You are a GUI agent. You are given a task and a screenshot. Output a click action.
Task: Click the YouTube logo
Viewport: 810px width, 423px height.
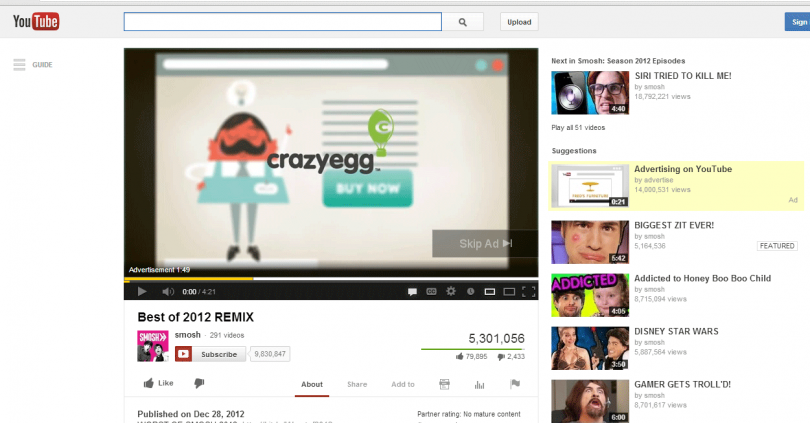36,22
